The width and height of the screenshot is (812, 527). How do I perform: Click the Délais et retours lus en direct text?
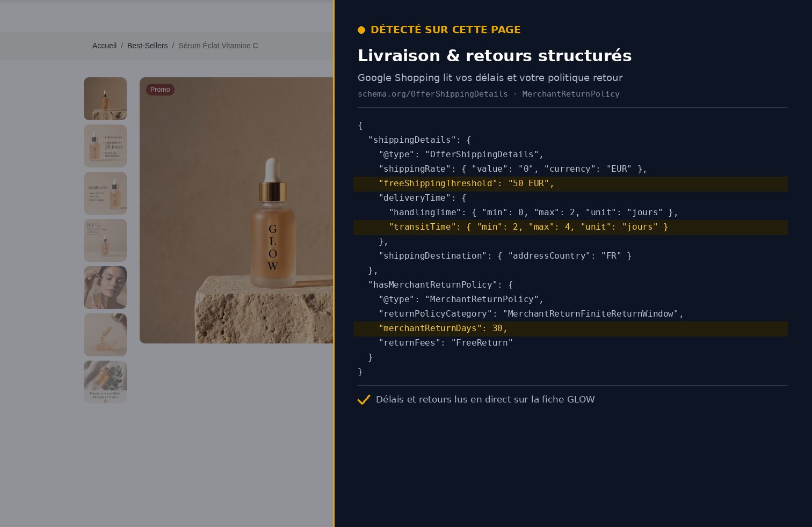coord(485,400)
